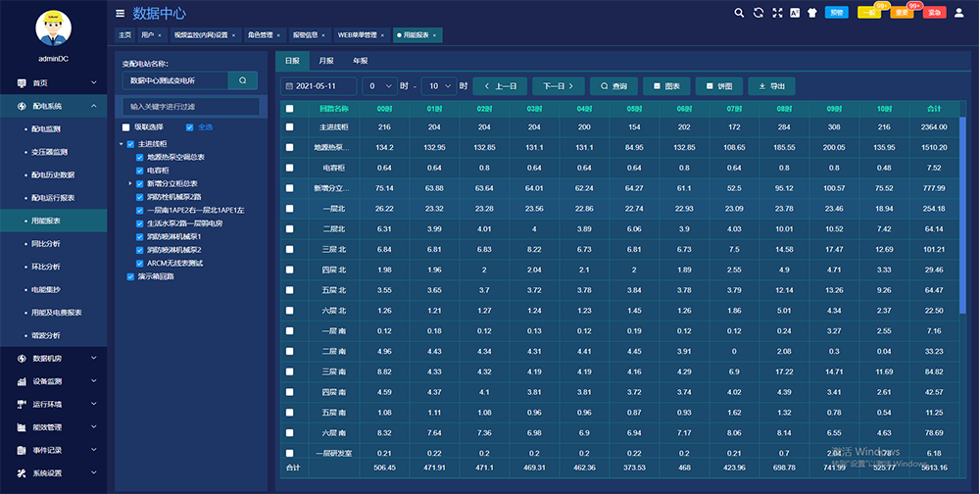Open the end hour dropdown showing 10
The image size is (980, 494).
pyautogui.click(x=436, y=85)
